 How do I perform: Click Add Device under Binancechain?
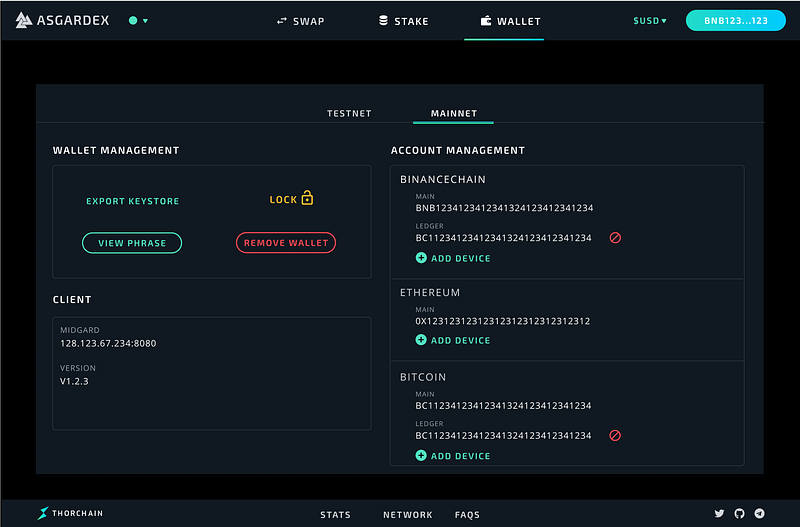460,258
